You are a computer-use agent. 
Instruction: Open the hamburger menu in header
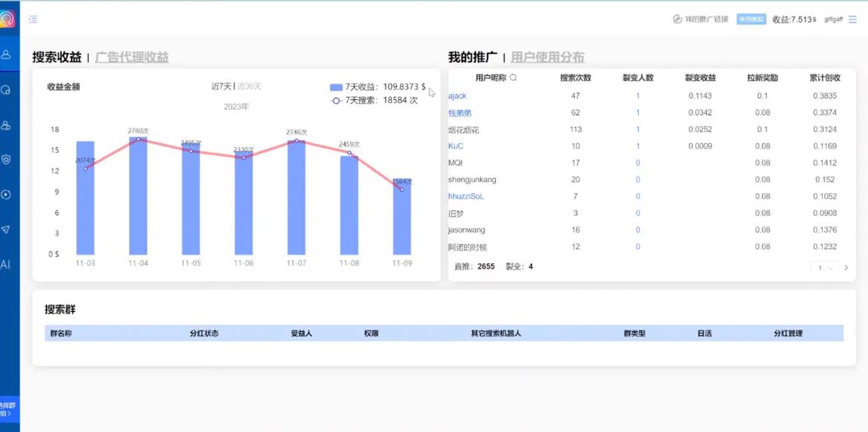click(852, 20)
